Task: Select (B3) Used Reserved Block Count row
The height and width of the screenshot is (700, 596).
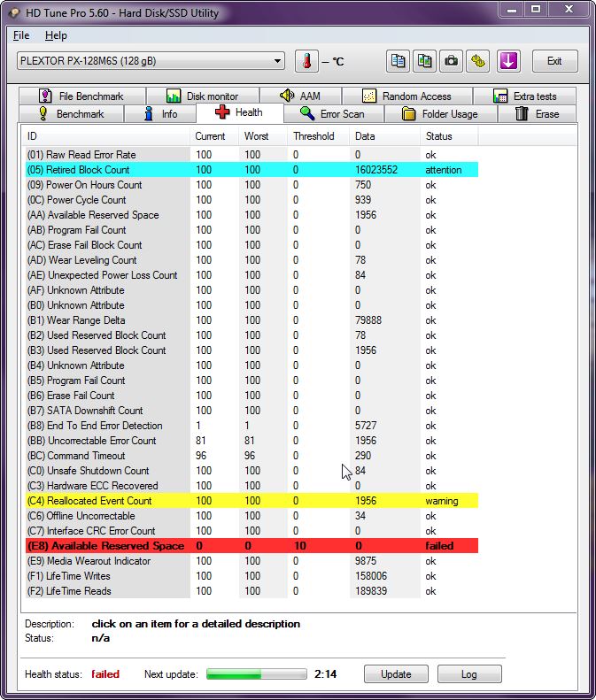Action: [252, 350]
